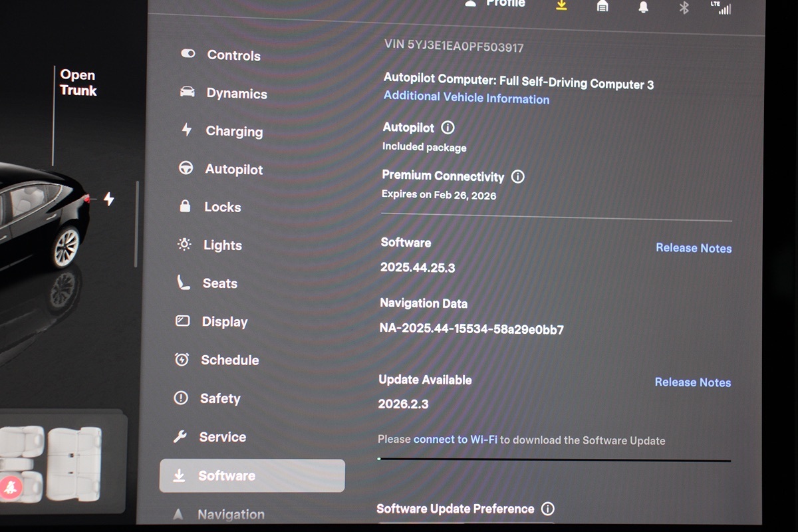Open notifications bell icon
The height and width of the screenshot is (532, 798).
tap(643, 7)
